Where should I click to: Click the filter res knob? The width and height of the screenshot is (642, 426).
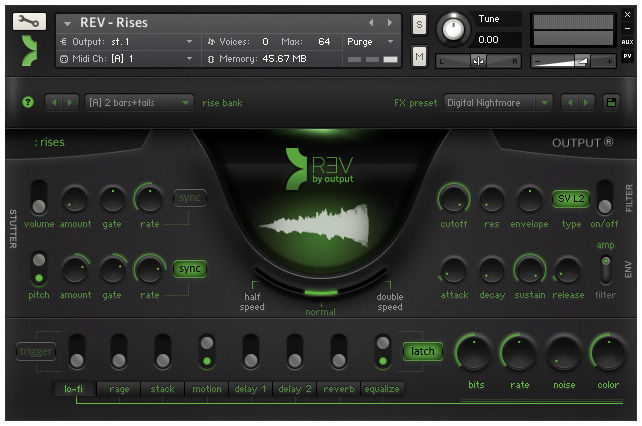point(491,199)
